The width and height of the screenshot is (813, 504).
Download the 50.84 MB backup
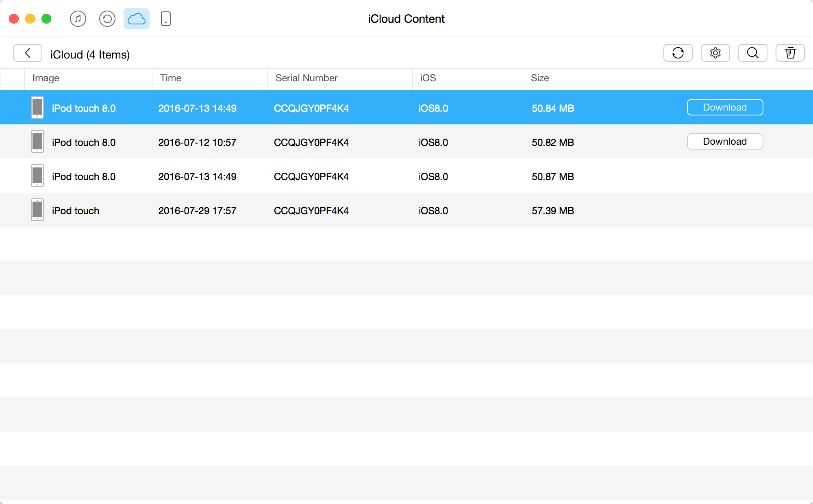725,107
